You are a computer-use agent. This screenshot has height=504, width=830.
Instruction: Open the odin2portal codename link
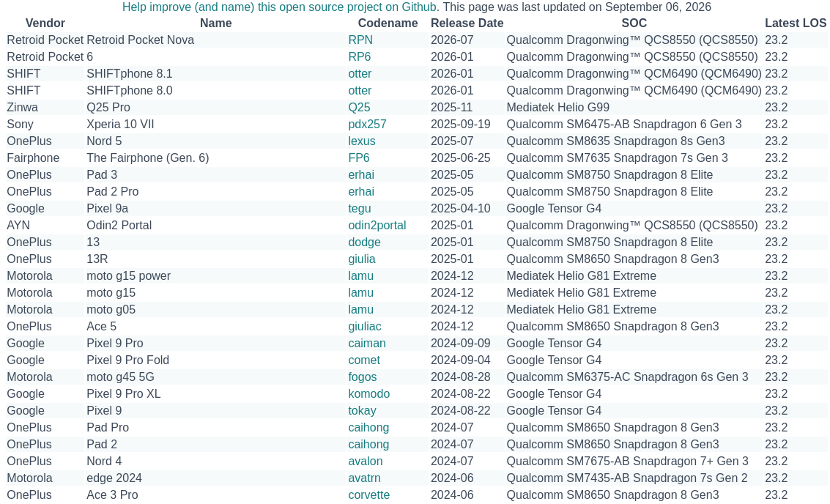(377, 226)
